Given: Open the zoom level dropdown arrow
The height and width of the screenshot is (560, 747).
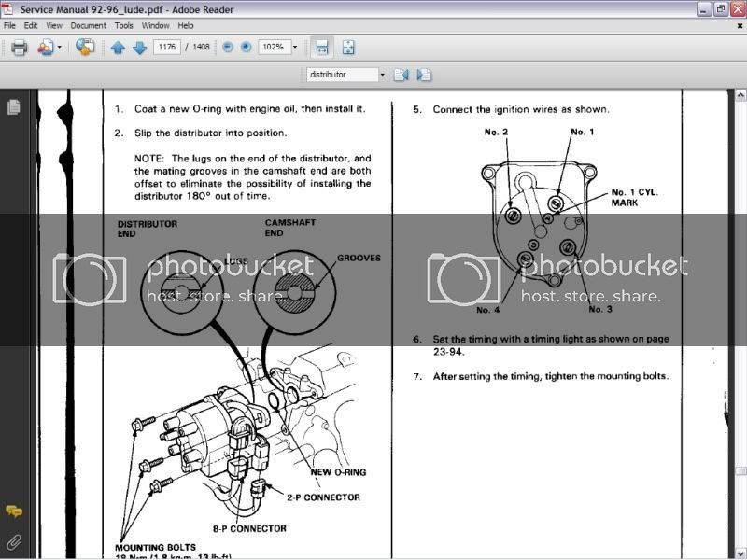Looking at the screenshot, I should (295, 47).
